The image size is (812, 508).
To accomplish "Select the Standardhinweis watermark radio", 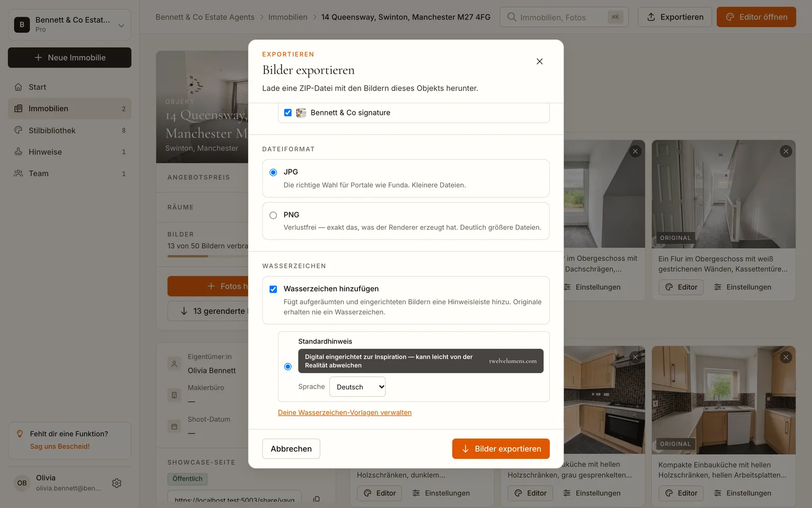I will coord(288,367).
